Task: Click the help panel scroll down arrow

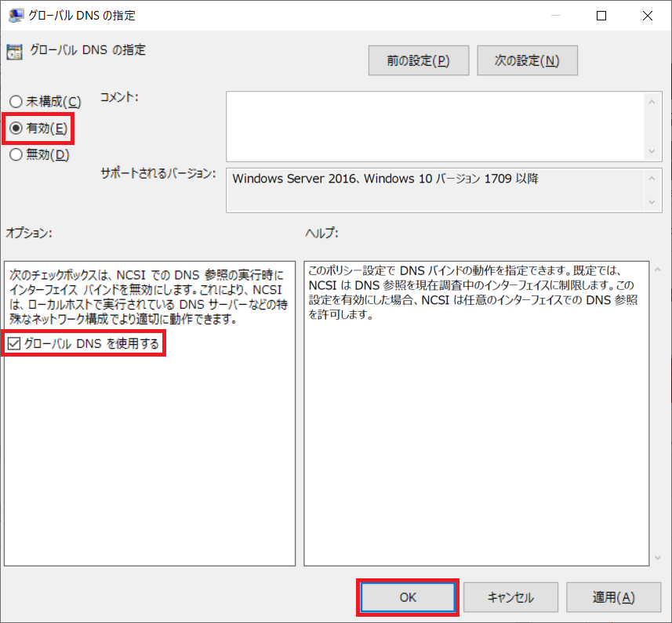Action: 658,557
